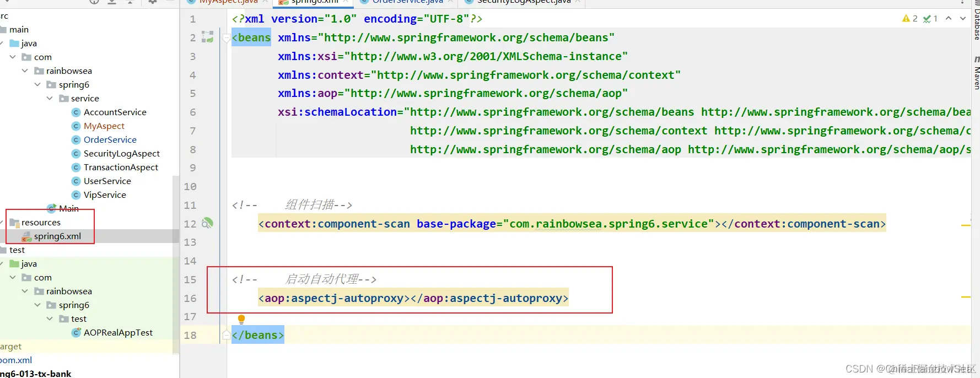Go to next highlighted problem arrow
Viewport: 980px width, 378px height.
click(x=963, y=18)
